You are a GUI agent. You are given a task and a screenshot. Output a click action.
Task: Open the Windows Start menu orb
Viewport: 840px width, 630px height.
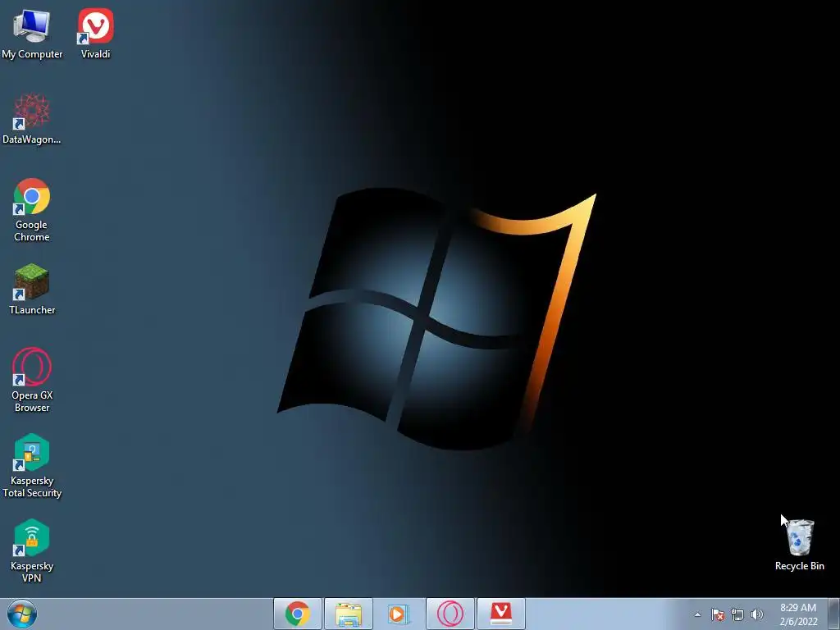(22, 614)
